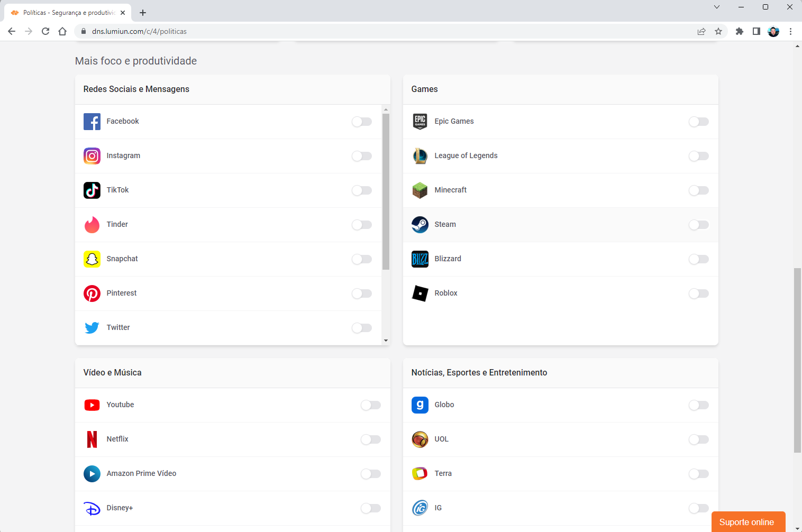
Task: Click the Snapchat ghost icon
Action: (92, 259)
